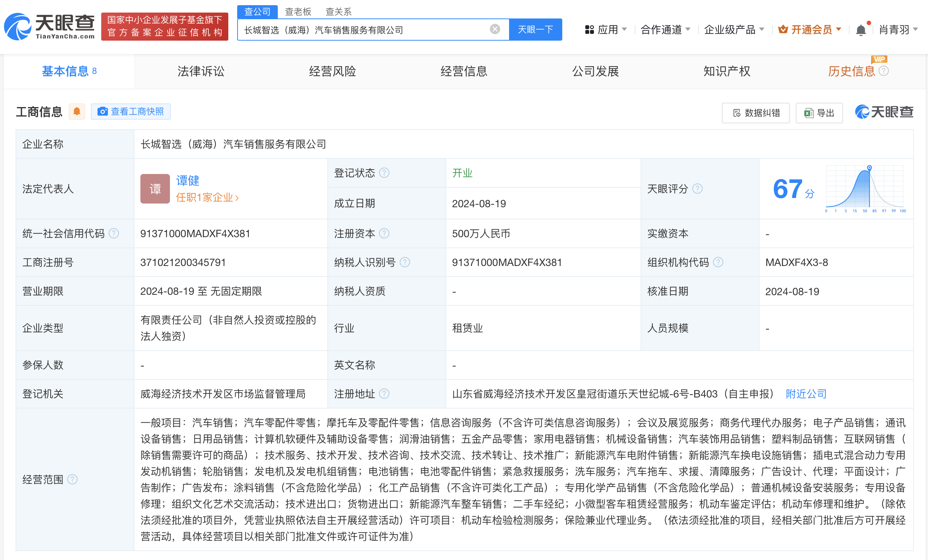Viewport: 928px width, 560px height.
Task: Click the help icon beside 注册资本
Action: coord(384,233)
